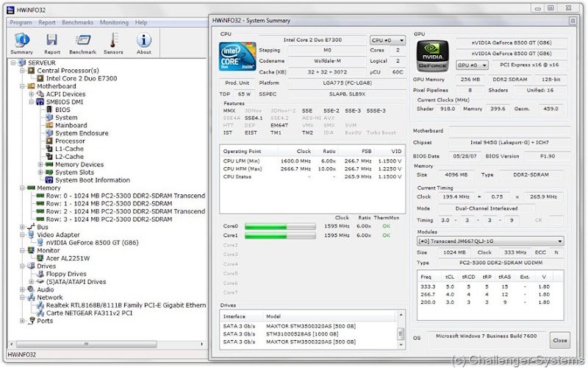Open the Summary toolbar icon

click(x=22, y=43)
